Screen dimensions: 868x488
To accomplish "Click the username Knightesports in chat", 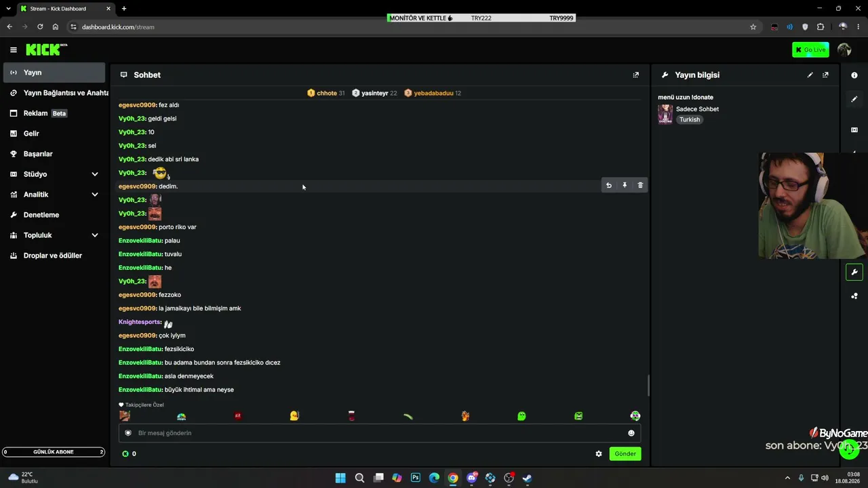I will [x=140, y=322].
